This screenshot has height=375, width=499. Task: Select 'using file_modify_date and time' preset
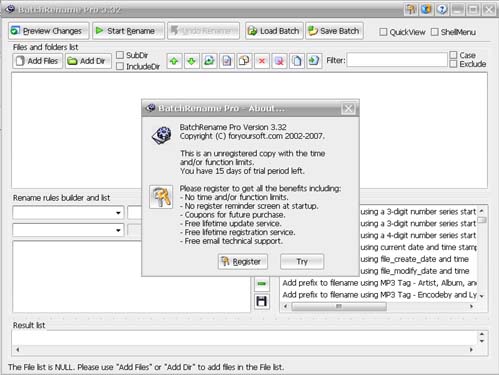[x=415, y=271]
